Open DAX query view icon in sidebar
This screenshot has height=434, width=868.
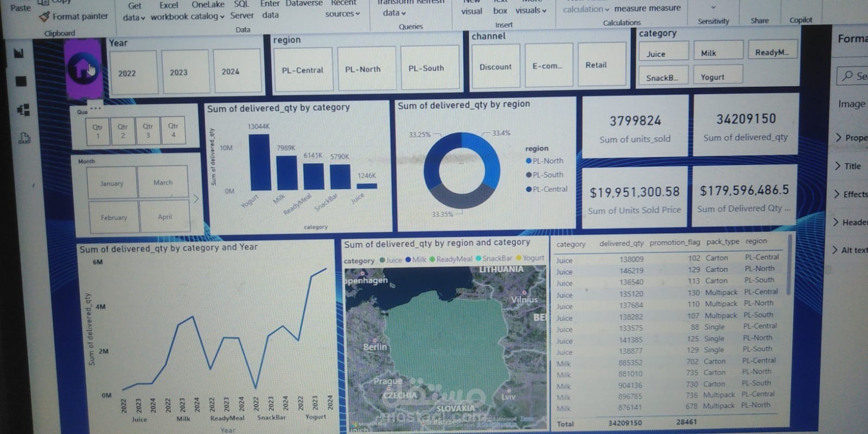(x=24, y=138)
